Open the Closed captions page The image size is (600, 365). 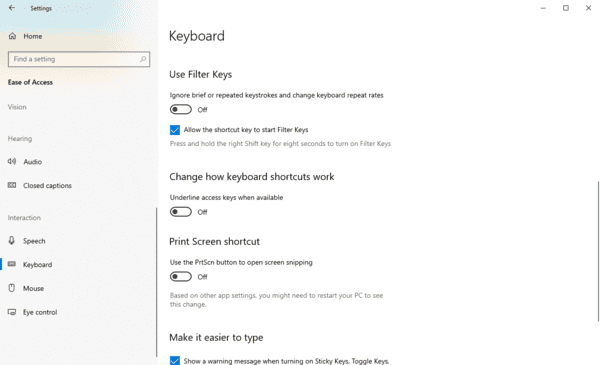[x=47, y=186]
